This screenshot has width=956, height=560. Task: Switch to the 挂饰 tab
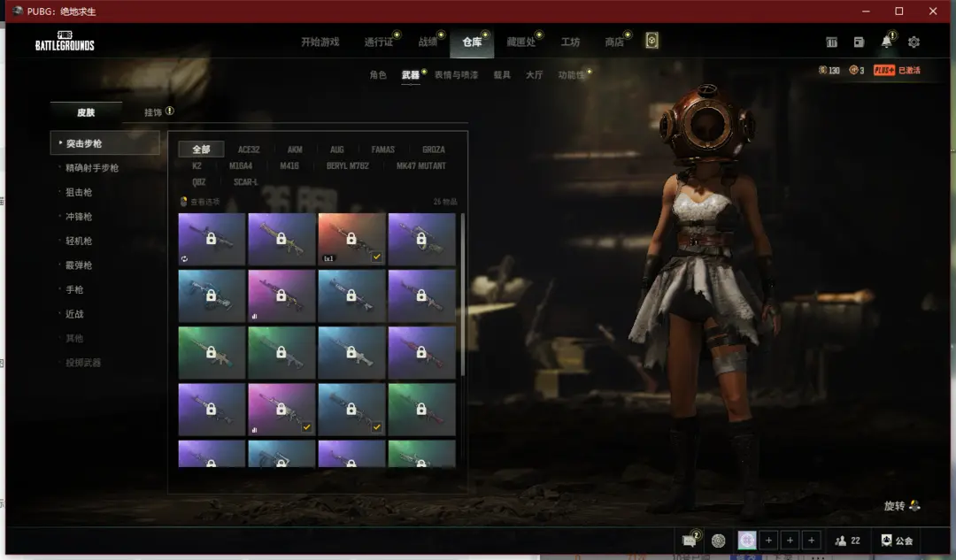pos(154,112)
